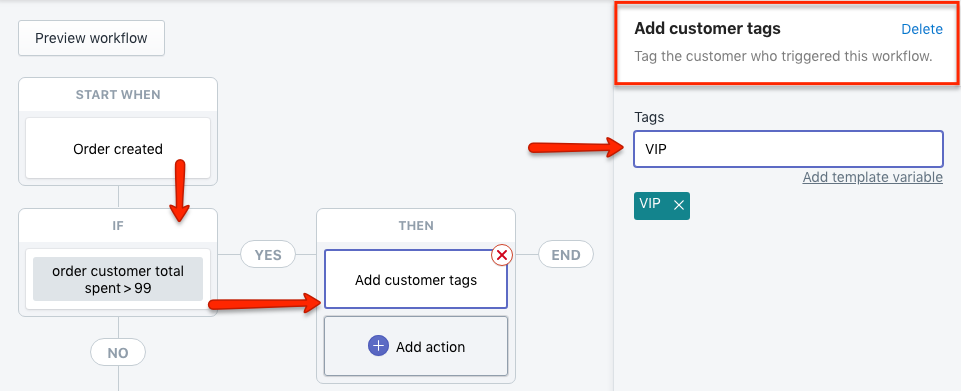Viewport: 961px width, 391px height.
Task: Select the Add customer tags action card
Action: click(x=416, y=279)
